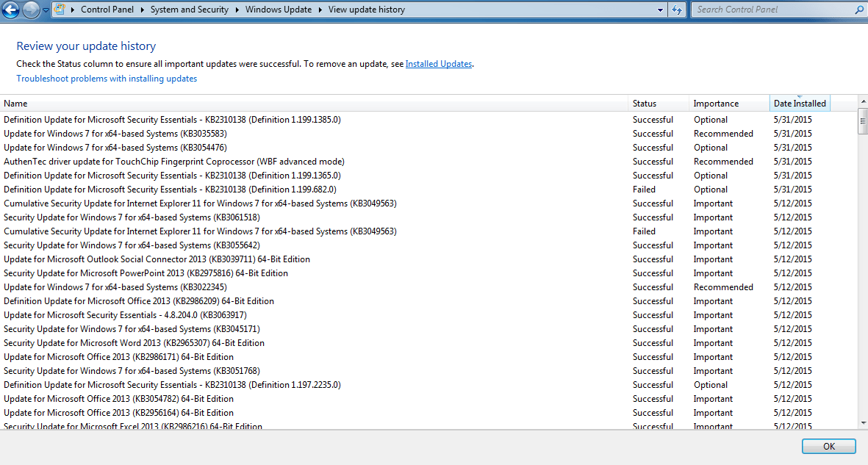Screen dimensions: 868x465
Task: Click Failed status of Important KB3049563 row
Action: (644, 231)
